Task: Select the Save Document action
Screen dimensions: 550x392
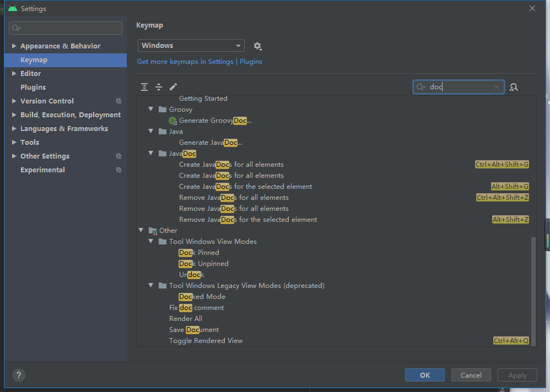Action: pyautogui.click(x=194, y=330)
